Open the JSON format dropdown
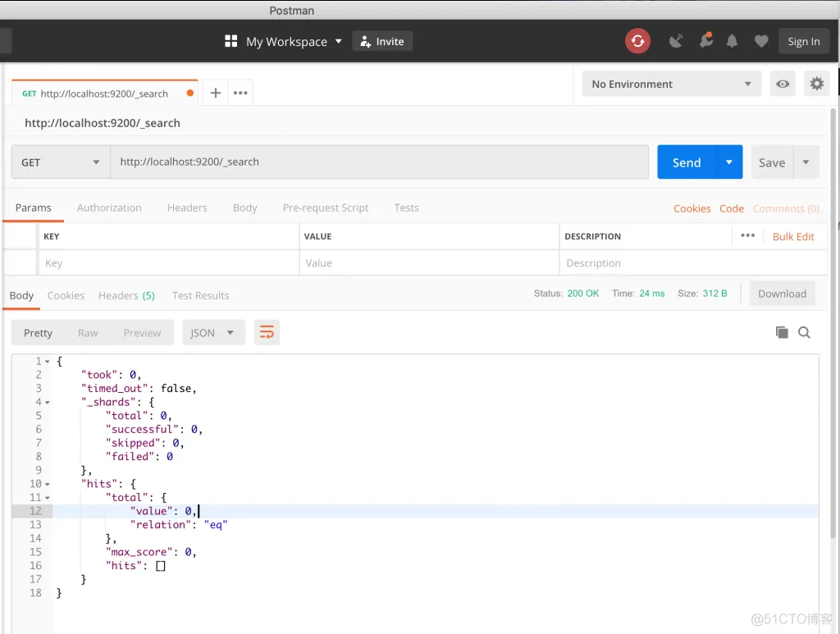The height and width of the screenshot is (634, 840). coord(212,332)
